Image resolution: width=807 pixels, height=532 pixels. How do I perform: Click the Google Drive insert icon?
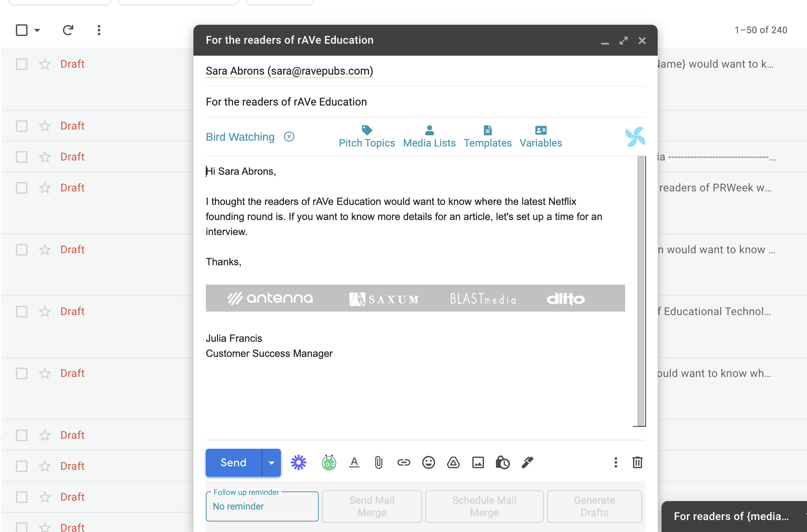(453, 462)
